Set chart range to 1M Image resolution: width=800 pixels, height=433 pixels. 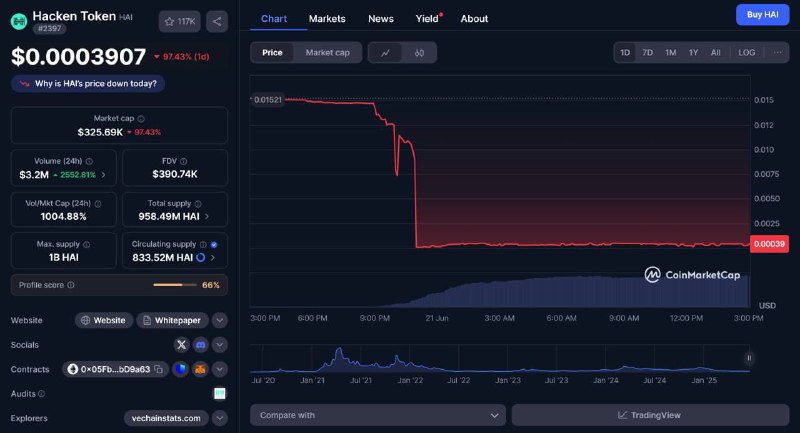click(670, 53)
